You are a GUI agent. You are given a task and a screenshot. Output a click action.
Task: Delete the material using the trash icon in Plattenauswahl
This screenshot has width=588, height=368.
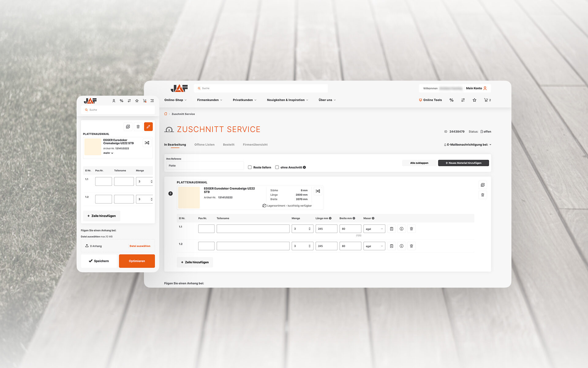point(483,195)
